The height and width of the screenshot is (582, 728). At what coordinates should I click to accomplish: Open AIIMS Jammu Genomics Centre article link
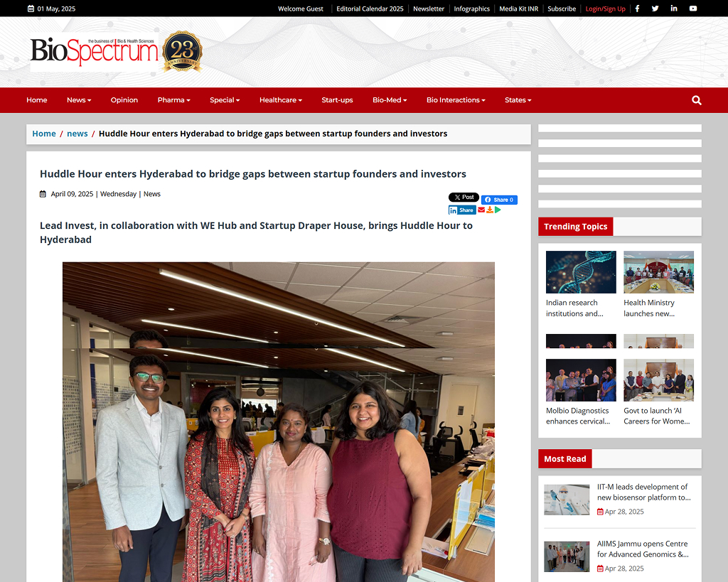(x=643, y=549)
